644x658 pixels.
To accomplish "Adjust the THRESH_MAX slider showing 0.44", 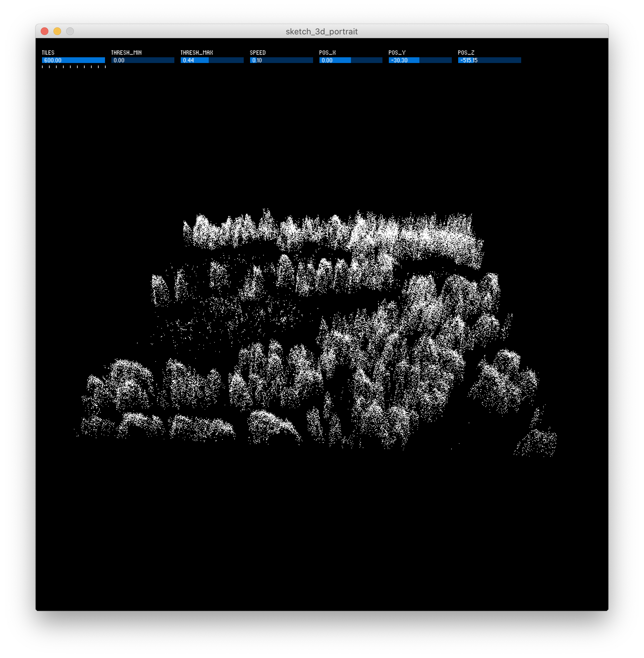I will [x=212, y=60].
